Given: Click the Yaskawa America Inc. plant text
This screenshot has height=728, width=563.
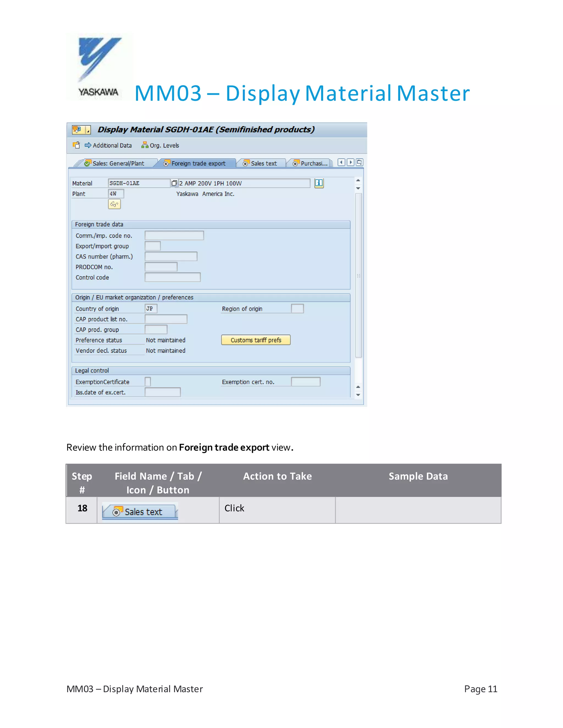Looking at the screenshot, I should (x=205, y=194).
